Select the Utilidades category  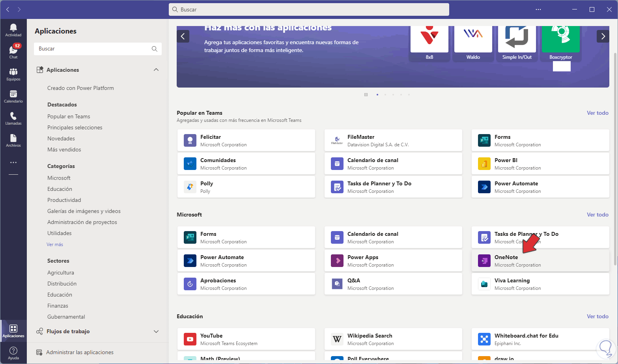point(60,233)
